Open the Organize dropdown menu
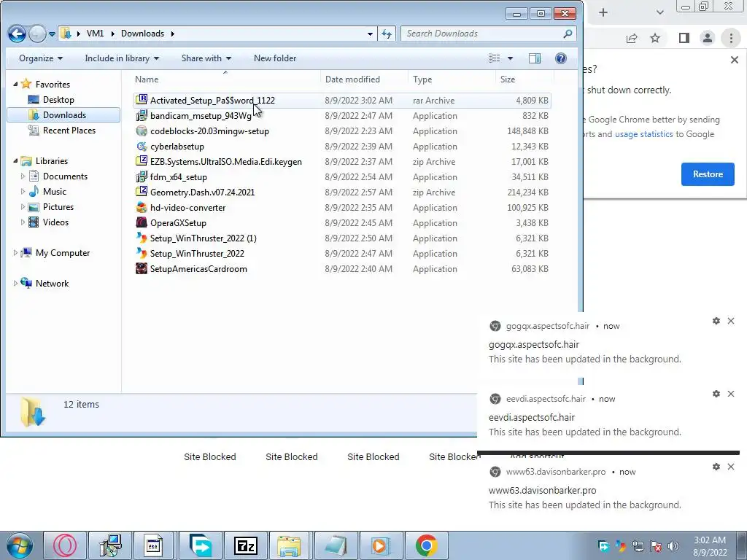 tap(41, 58)
